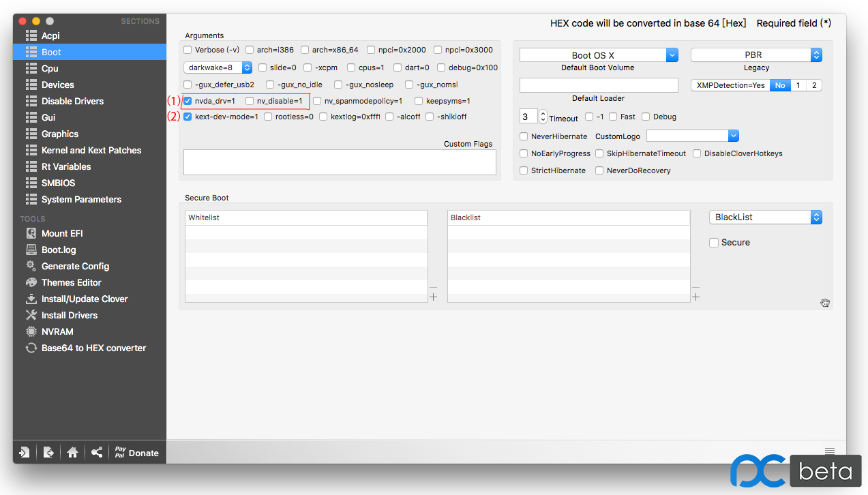Click the import configuration icon in bottom bar
The image size is (868, 495).
click(x=25, y=452)
